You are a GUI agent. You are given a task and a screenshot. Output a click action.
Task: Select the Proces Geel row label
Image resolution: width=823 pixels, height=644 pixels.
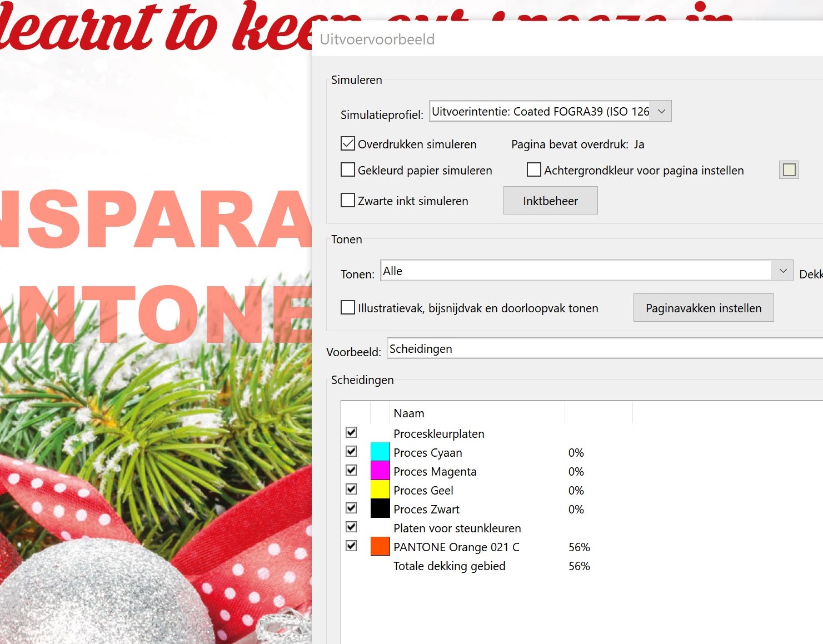[423, 491]
